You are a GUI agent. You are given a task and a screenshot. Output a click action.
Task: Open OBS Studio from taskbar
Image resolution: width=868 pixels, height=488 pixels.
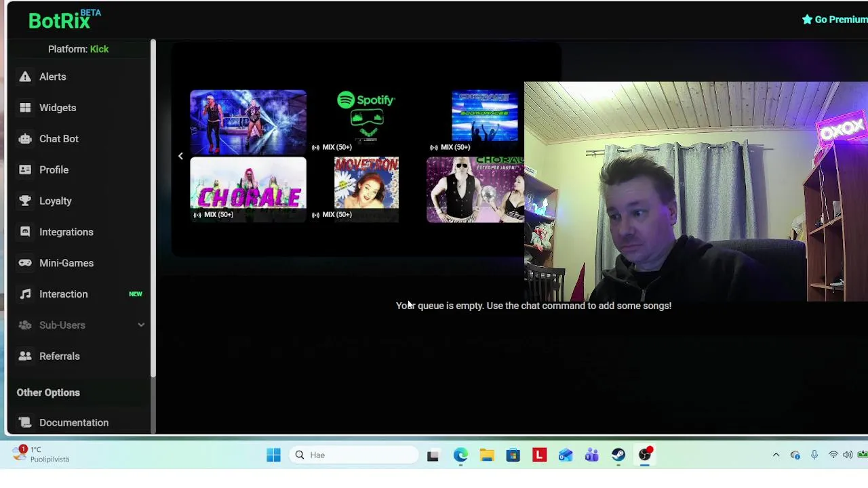click(x=645, y=455)
